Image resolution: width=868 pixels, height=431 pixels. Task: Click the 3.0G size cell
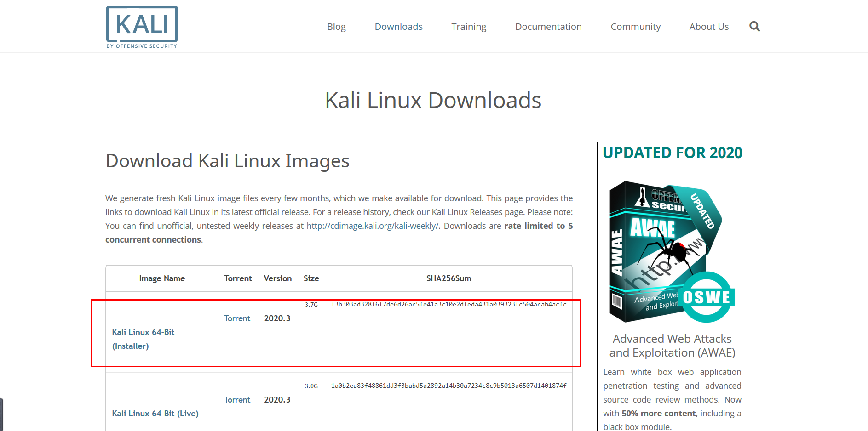click(311, 386)
